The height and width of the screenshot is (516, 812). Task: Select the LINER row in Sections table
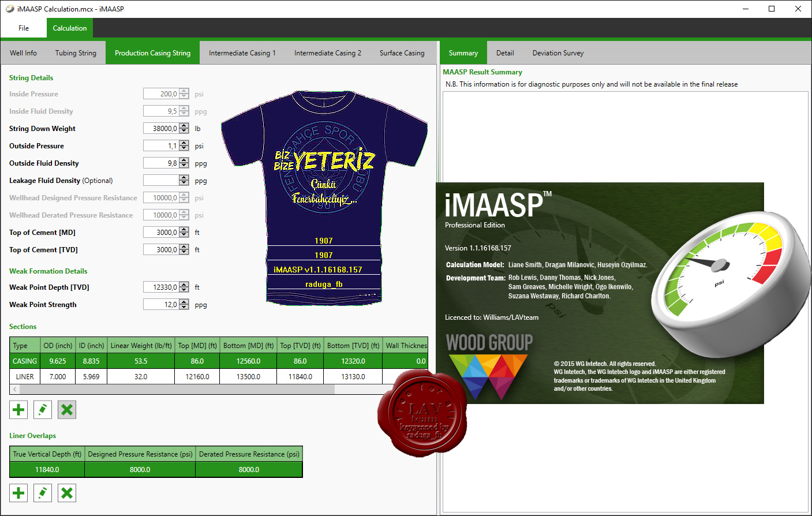(219, 377)
